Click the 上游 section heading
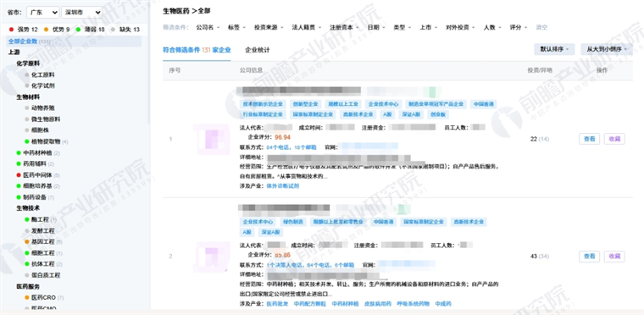Screen dimensions: 644x315 point(14,52)
